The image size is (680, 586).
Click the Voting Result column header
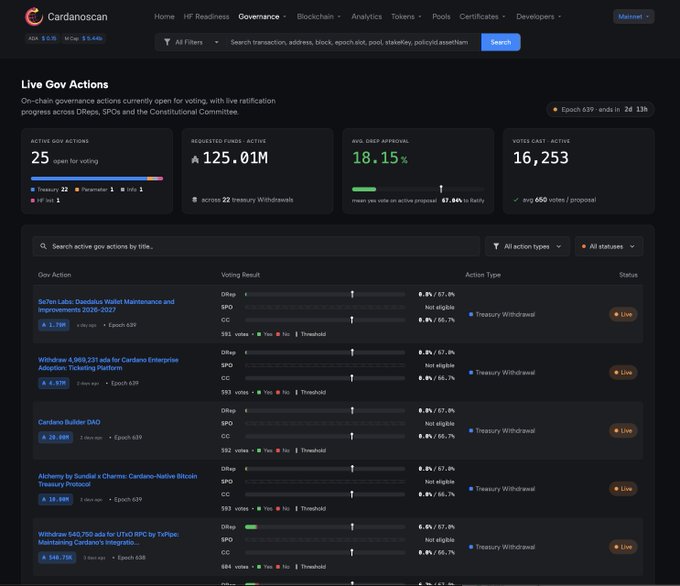[241, 275]
